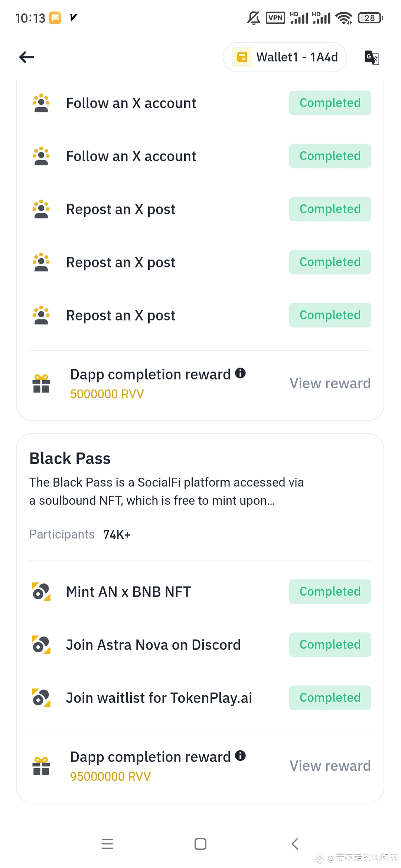The width and height of the screenshot is (401, 868).
Task: View reward for 95000000 RVV
Action: coord(330,766)
